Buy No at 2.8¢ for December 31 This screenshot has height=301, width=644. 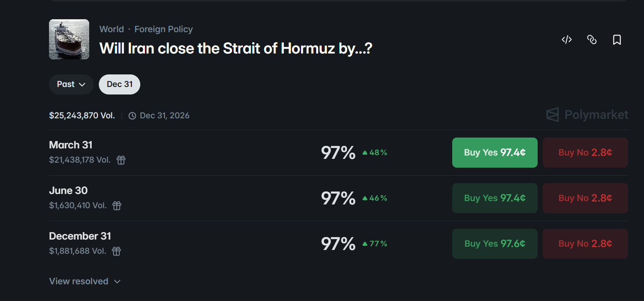pyautogui.click(x=585, y=244)
